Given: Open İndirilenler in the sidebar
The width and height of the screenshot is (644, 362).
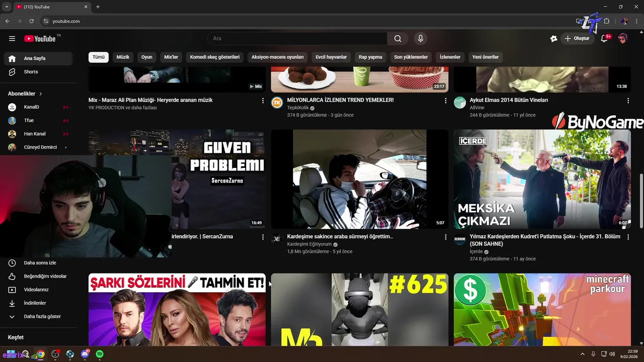Looking at the screenshot, I should pyautogui.click(x=38, y=303).
